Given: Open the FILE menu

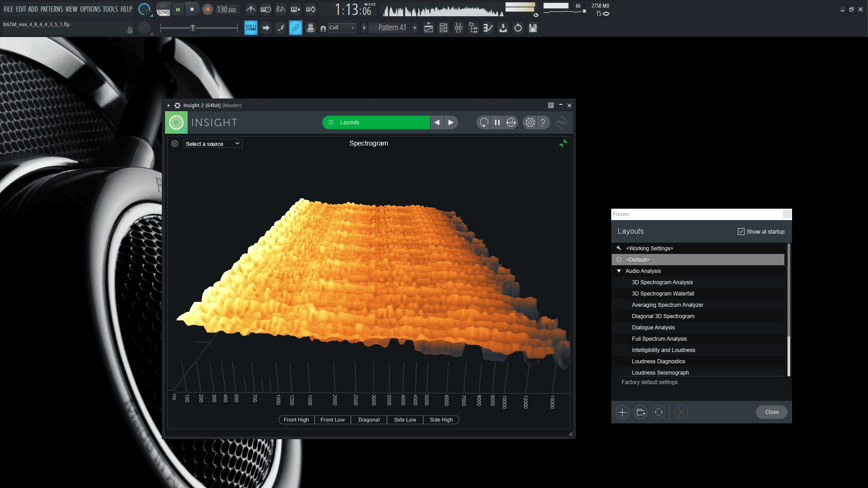Looking at the screenshot, I should (8, 9).
